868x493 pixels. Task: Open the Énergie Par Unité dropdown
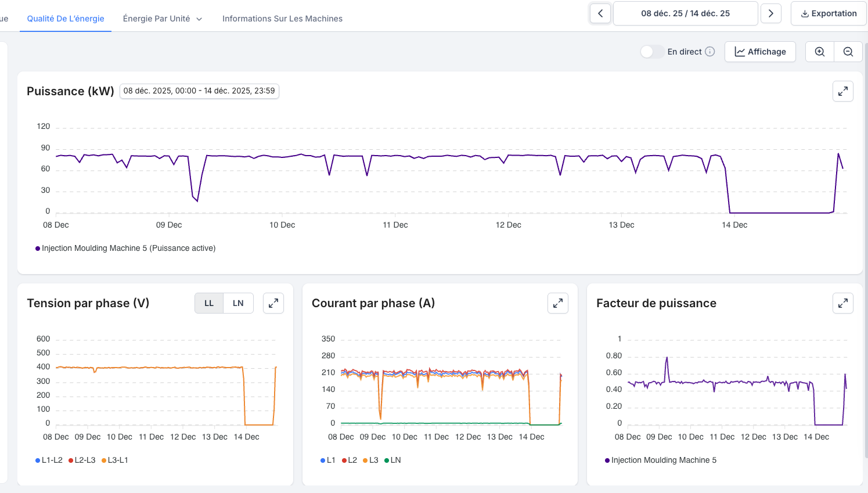click(x=163, y=19)
